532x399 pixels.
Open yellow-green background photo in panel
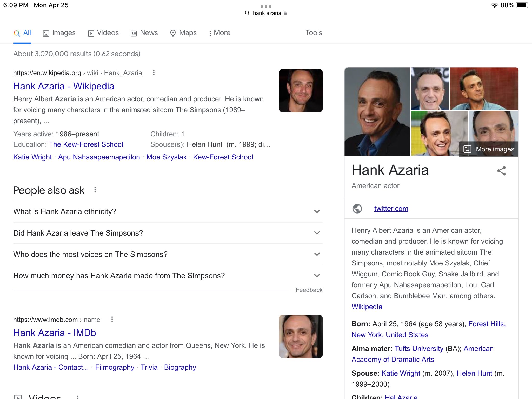coord(440,133)
